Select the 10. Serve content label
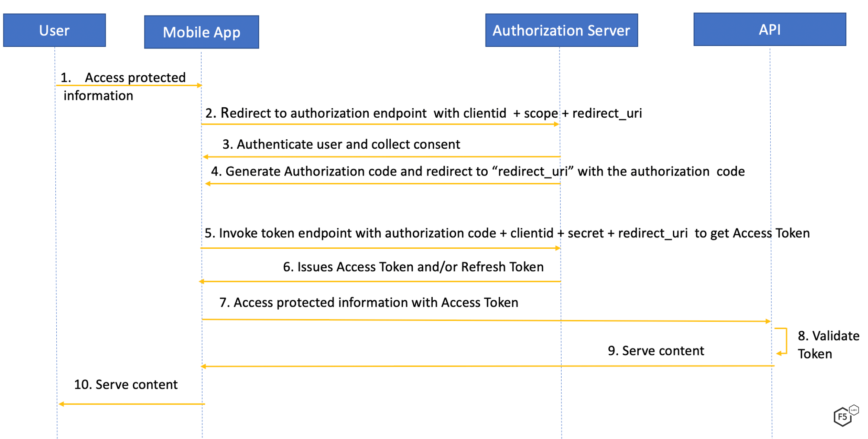The width and height of the screenshot is (868, 439). (x=125, y=385)
